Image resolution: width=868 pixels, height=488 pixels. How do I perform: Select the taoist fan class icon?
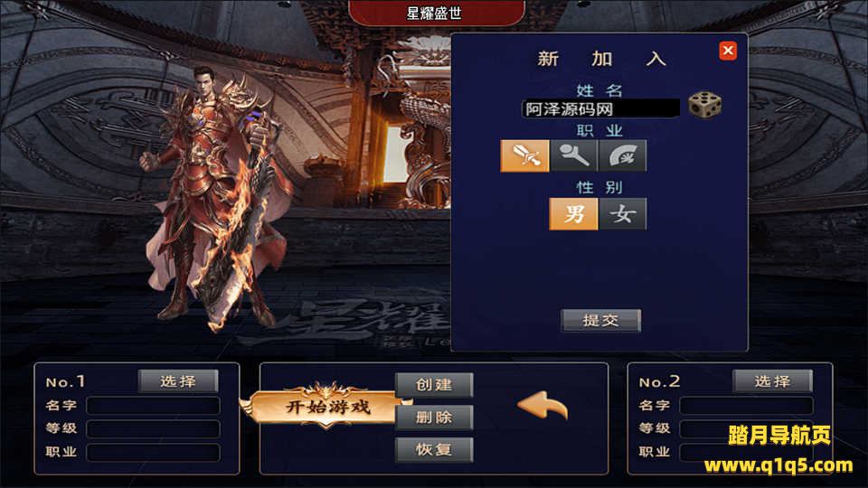[622, 156]
